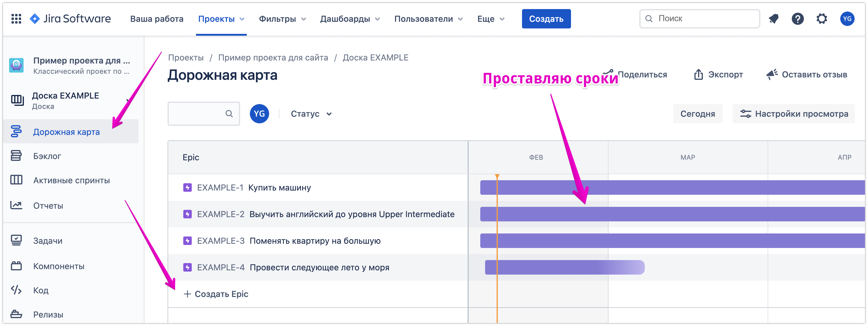The width and height of the screenshot is (868, 326).
Task: Open Настройки просмотра view settings
Action: point(794,114)
